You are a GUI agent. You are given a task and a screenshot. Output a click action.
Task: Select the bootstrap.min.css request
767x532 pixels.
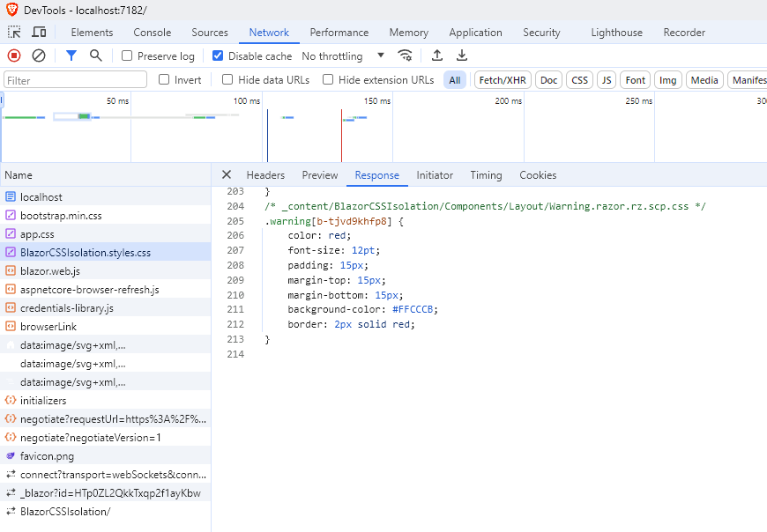106,216
